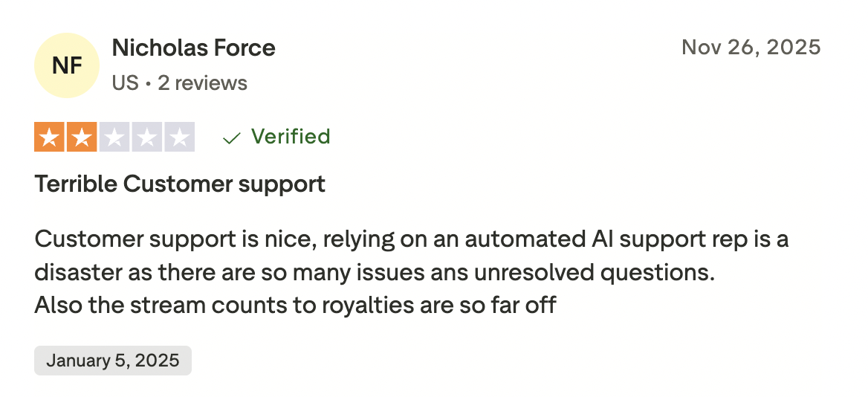The image size is (868, 397).
Task: Click the US country label
Action: (125, 83)
